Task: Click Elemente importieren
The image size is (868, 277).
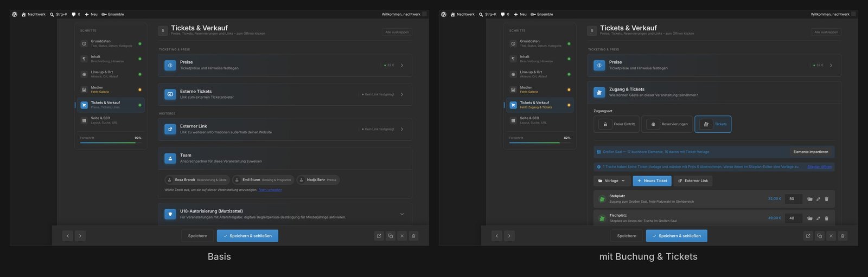Action: 810,152
